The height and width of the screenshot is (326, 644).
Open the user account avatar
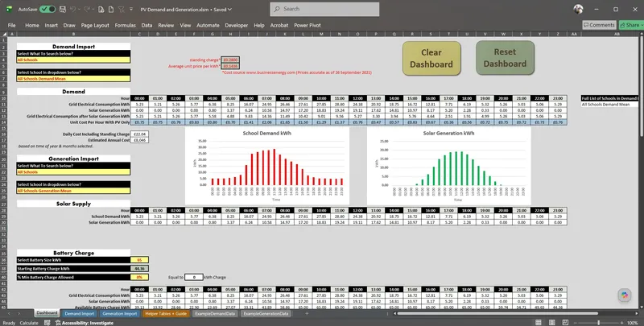coord(578,9)
